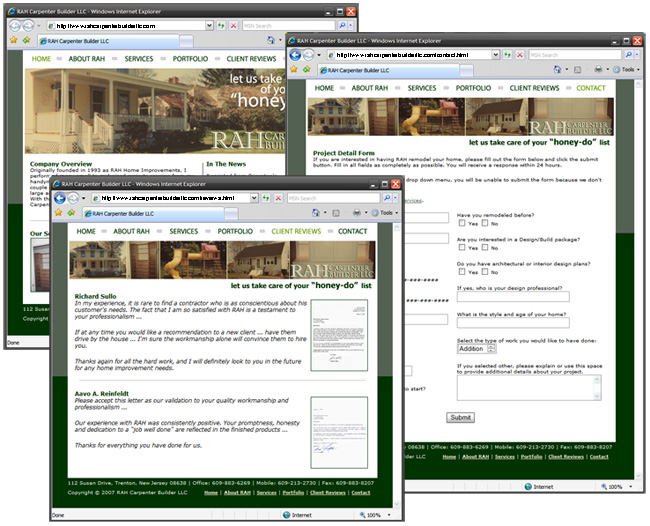Click Home footer link in reviews window
Screen dimensions: 650x526
211,493
